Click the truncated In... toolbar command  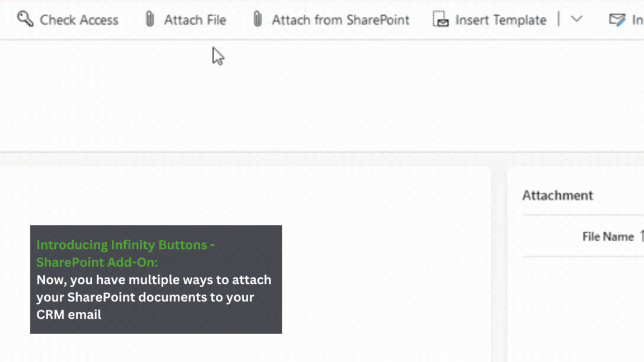637,19
